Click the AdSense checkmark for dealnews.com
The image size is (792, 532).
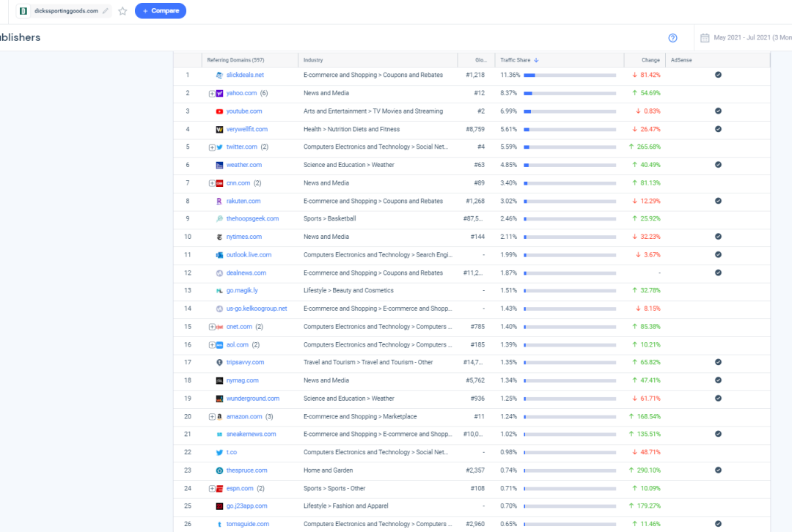click(x=718, y=273)
